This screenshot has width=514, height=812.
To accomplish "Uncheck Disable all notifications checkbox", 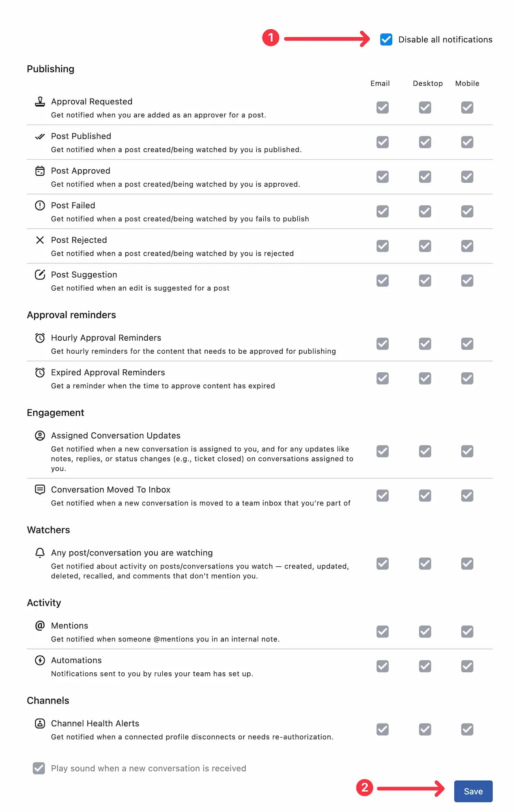I will tap(386, 39).
